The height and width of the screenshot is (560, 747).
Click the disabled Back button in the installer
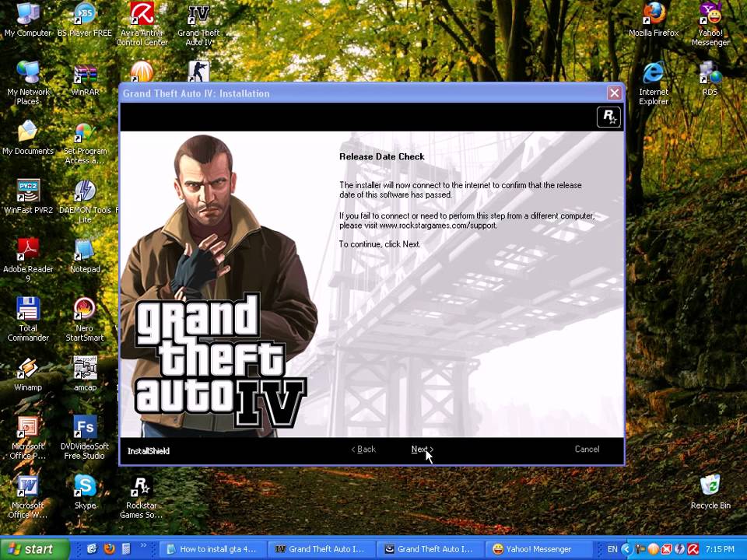pos(363,449)
